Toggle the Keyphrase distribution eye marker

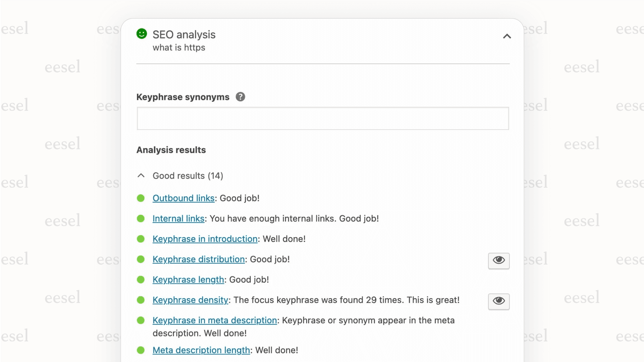[498, 261]
